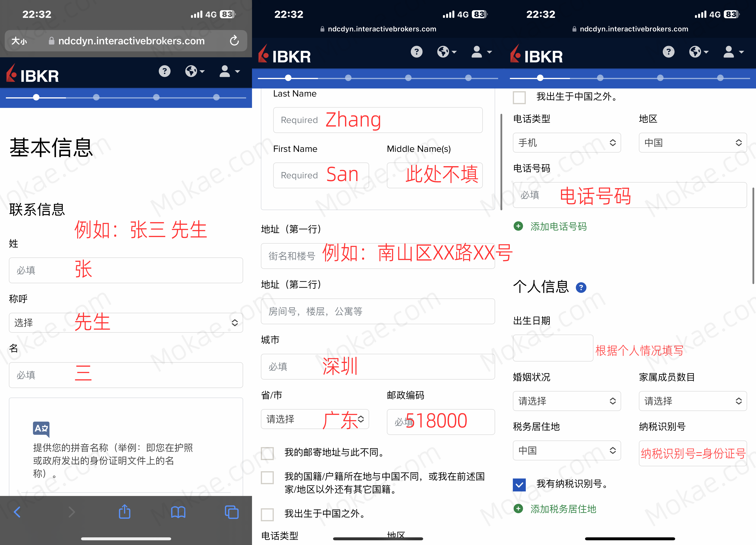Screen dimensions: 756x545
Task: Click first progress step dot in left screen
Action: [36, 97]
